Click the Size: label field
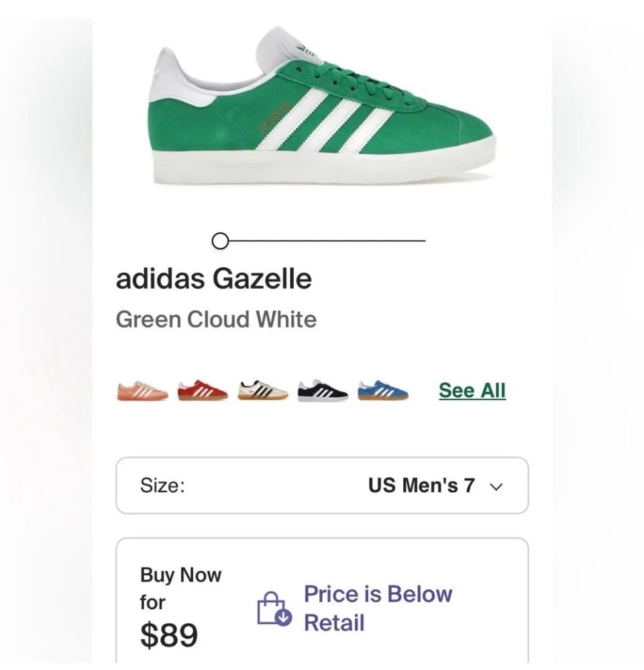Screen dimensions: 644x670 (163, 485)
